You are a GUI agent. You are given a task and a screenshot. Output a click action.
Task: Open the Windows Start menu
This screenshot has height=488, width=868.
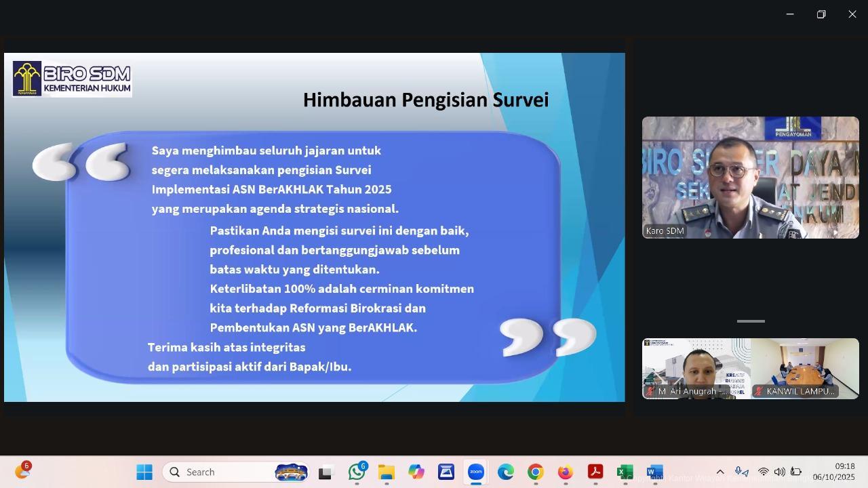[x=144, y=472]
